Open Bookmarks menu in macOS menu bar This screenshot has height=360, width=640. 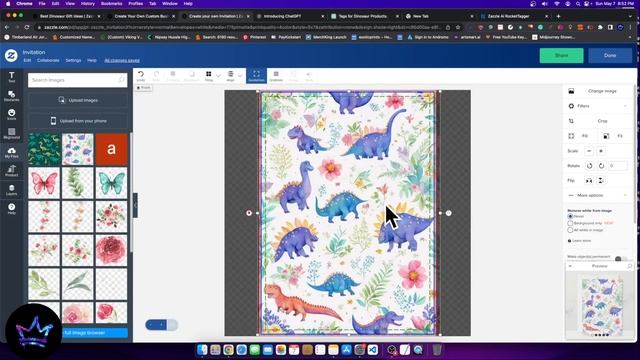[111, 4]
